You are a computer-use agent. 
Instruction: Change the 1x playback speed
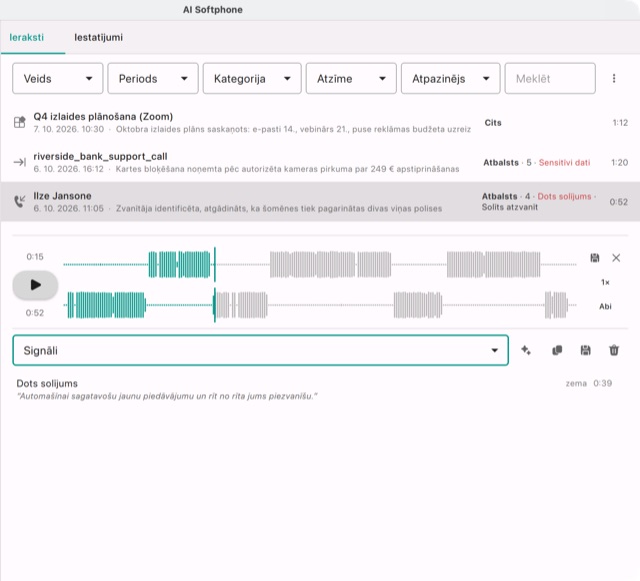point(605,282)
